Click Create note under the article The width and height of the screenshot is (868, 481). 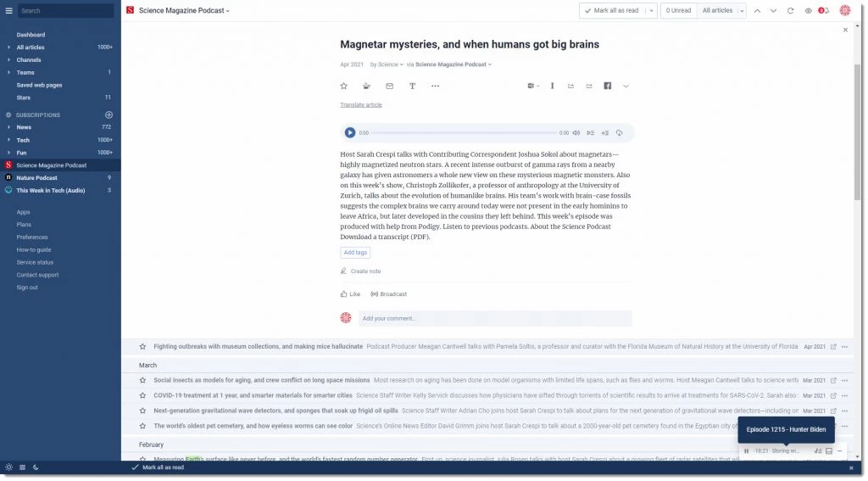(361, 272)
